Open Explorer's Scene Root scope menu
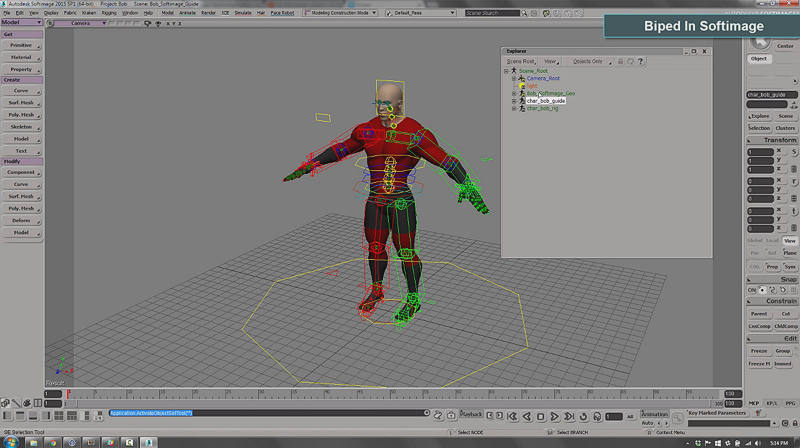 (521, 61)
